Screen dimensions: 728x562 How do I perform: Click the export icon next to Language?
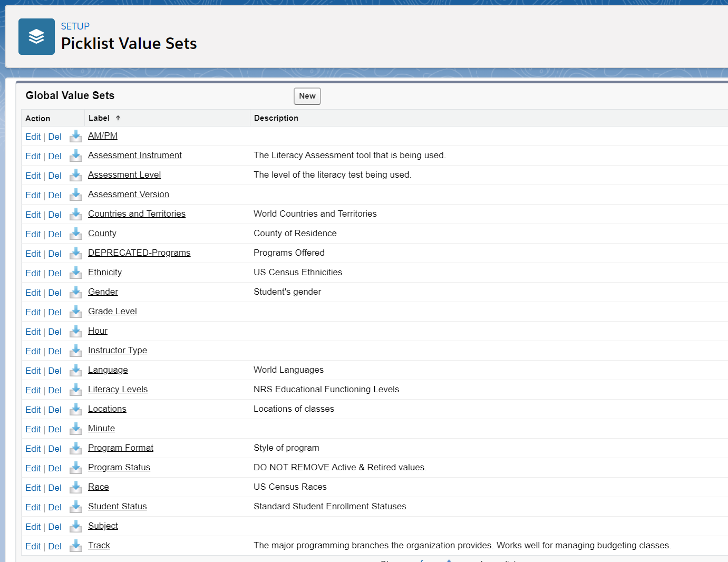click(75, 370)
